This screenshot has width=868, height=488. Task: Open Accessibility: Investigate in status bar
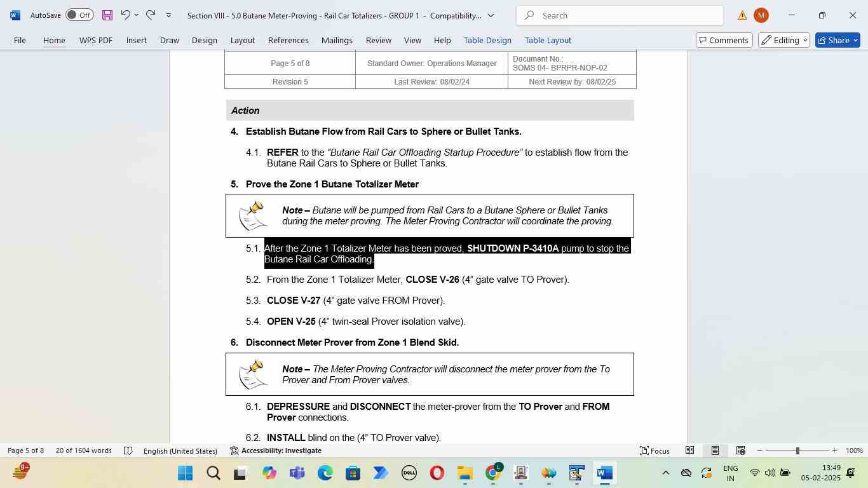coord(276,451)
